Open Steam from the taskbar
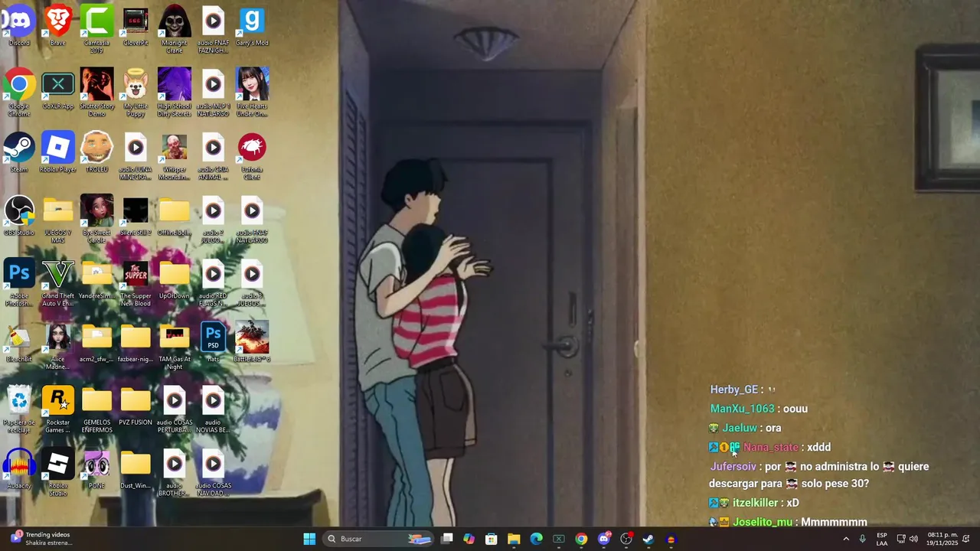Viewport: 980px width, 551px height. (648, 539)
